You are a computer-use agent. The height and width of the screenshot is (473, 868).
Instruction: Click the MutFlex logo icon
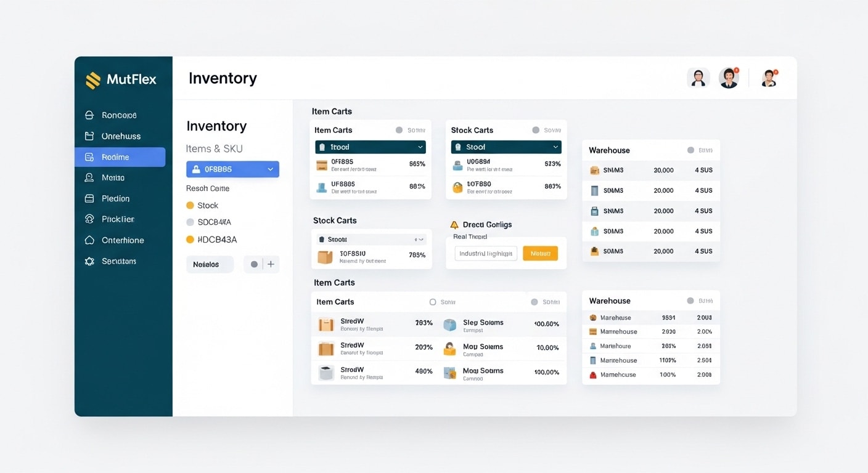92,80
